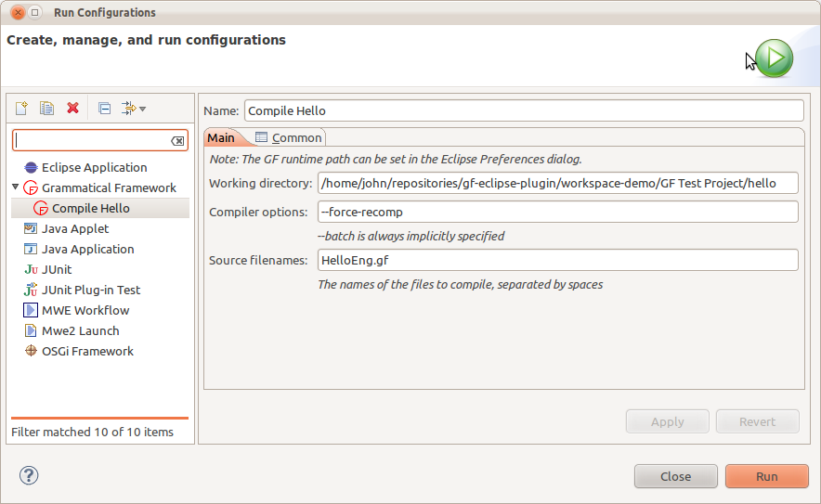Click the Working directory field
Image resolution: width=821 pixels, height=504 pixels.
(557, 183)
